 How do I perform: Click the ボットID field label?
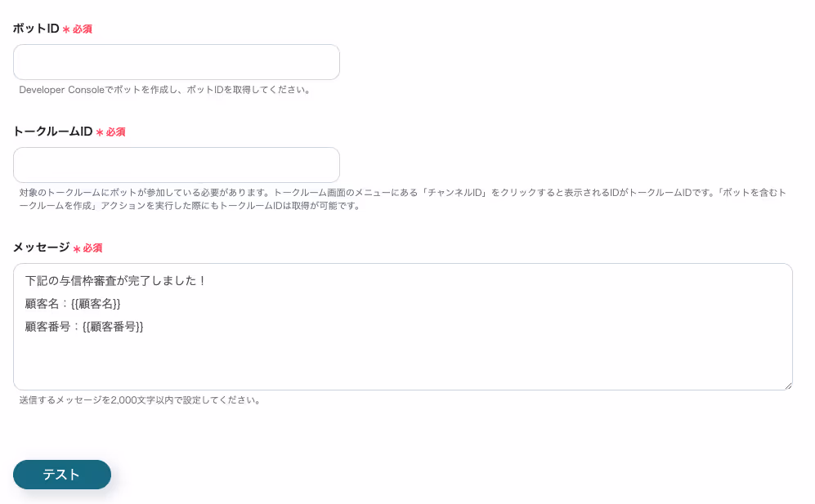point(36,29)
